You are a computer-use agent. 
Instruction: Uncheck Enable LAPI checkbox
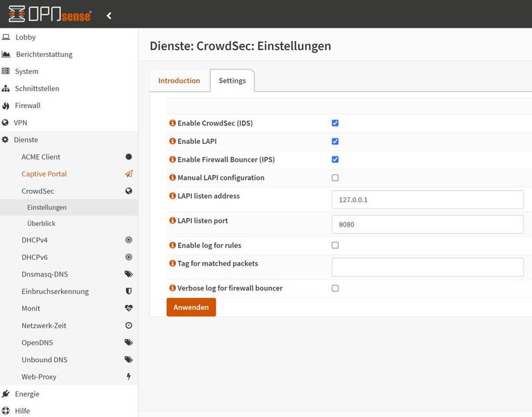335,141
